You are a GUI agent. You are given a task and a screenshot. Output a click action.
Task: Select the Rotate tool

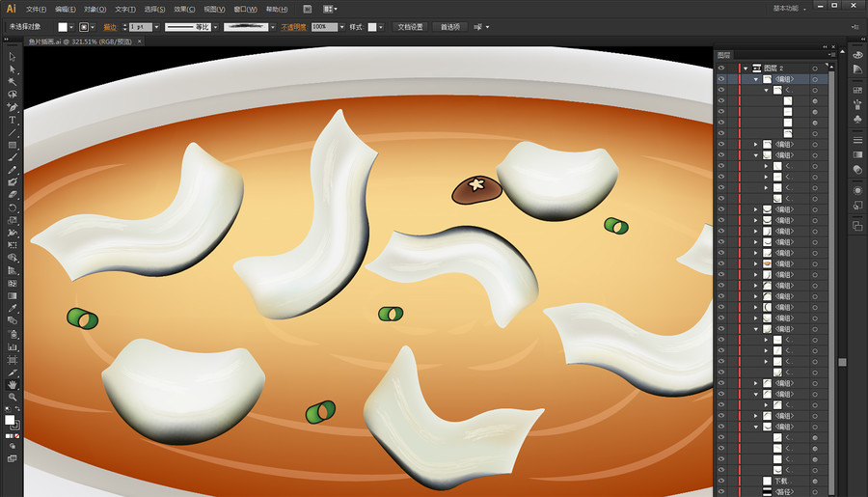pyautogui.click(x=13, y=207)
